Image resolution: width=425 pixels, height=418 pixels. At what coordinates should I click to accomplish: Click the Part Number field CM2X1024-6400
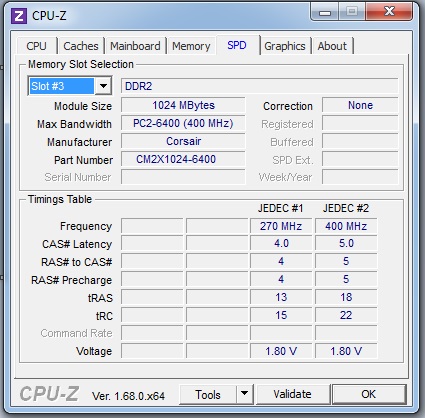tap(183, 159)
